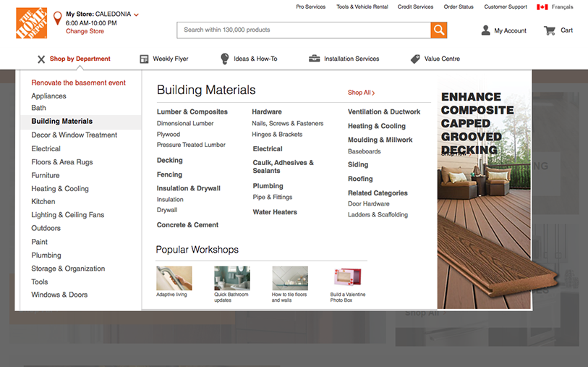Click the Value Centre tag icon
Screen dimensions: 588x367
tap(415, 59)
